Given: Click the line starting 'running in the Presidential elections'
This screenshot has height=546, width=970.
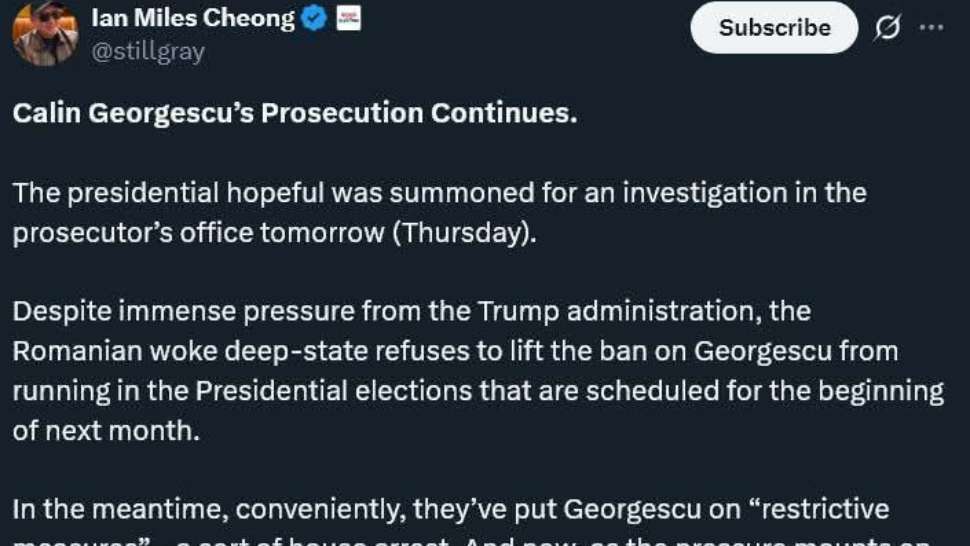Looking at the screenshot, I should [478, 391].
